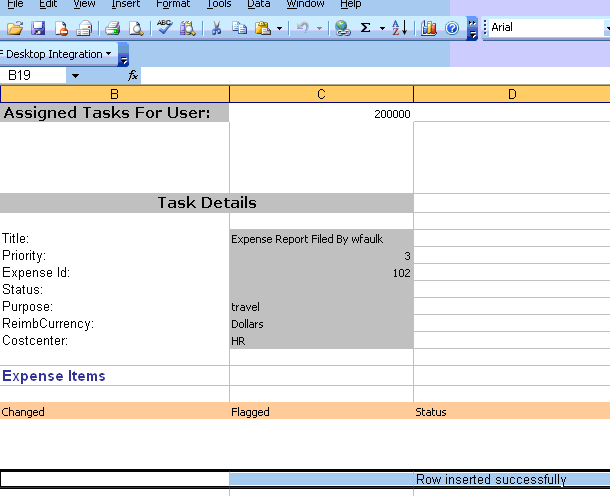Click the 'Expense Report Filed By wfaulk' cell
This screenshot has width=610, height=496.
pos(321,238)
